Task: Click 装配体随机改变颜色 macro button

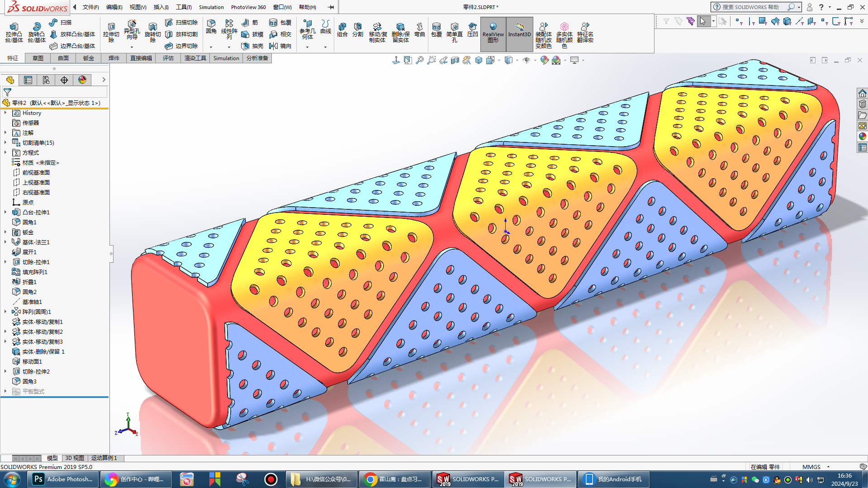Action: (x=544, y=35)
